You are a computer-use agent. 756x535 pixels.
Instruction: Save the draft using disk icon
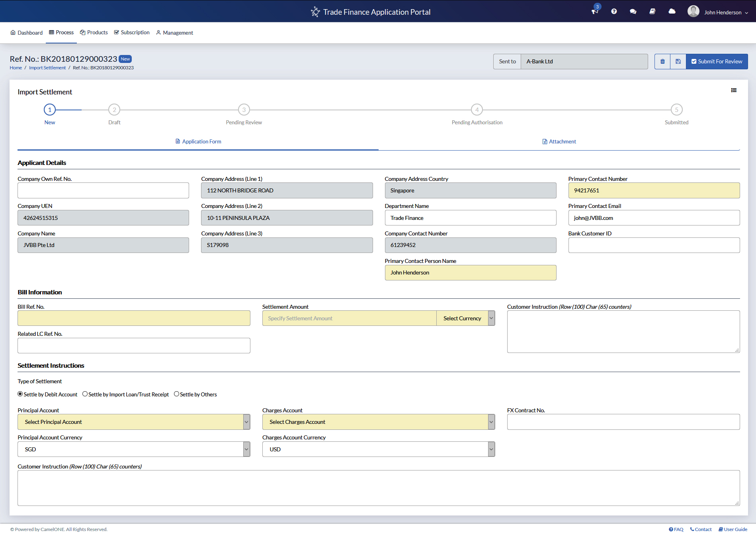678,61
